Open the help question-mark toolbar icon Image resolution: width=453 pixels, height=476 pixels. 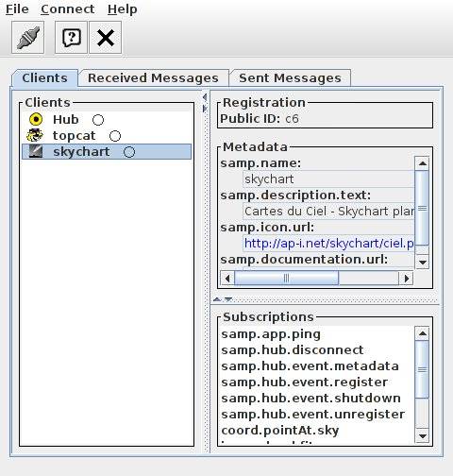[71, 38]
